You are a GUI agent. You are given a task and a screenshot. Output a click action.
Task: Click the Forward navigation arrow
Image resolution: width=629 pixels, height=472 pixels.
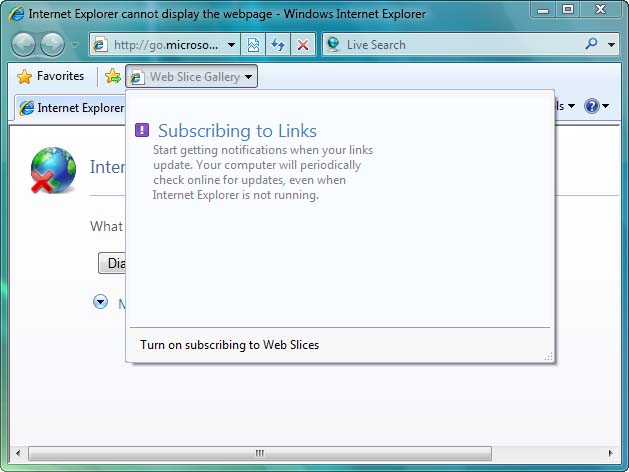click(x=52, y=45)
